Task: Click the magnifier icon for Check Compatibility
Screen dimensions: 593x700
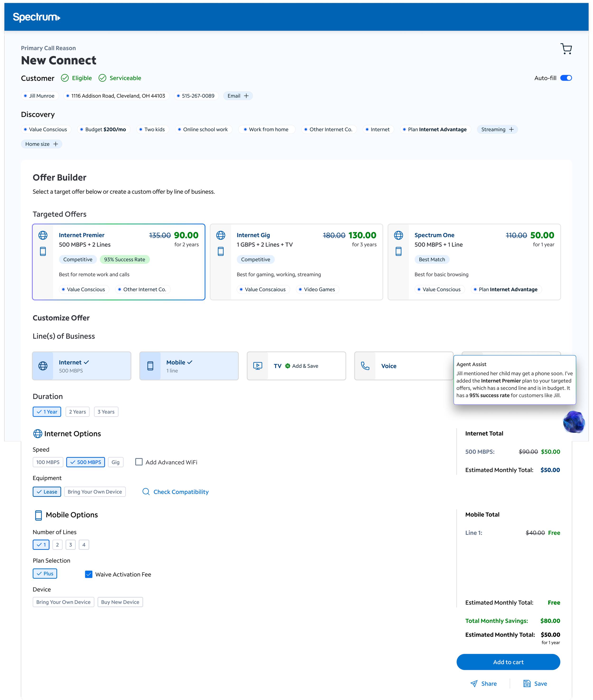Action: 146,492
